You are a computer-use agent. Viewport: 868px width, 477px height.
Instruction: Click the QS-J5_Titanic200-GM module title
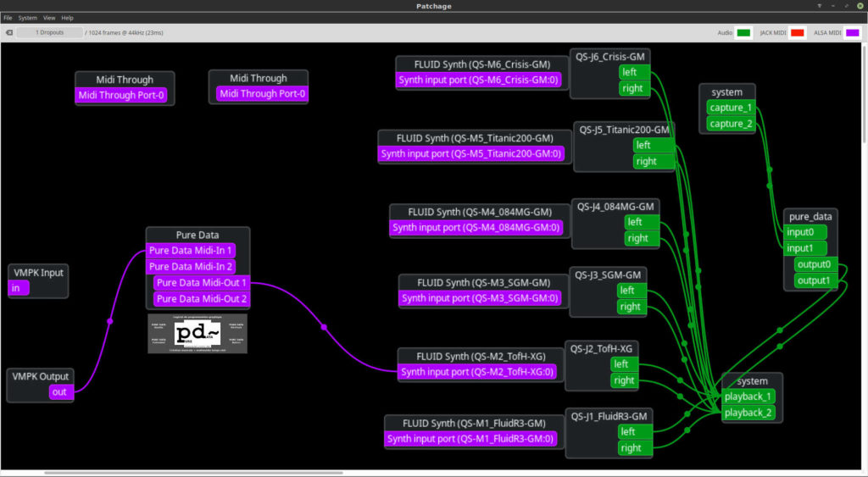624,130
